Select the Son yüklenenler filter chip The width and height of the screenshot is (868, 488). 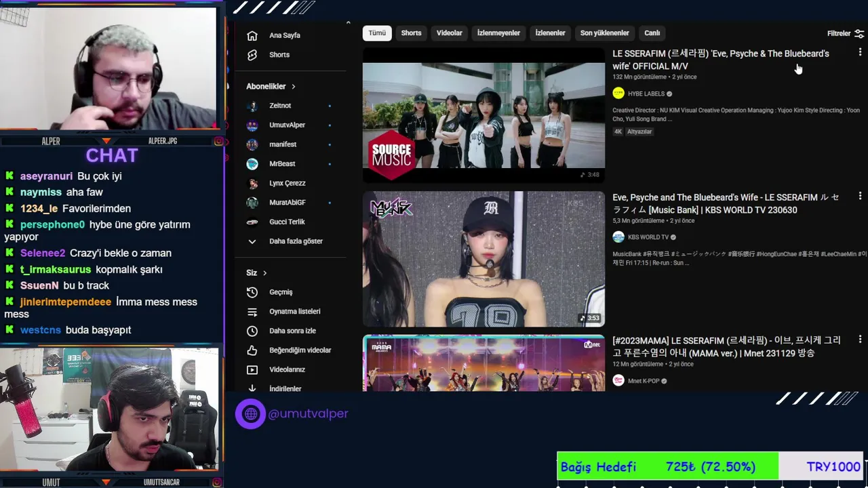click(605, 33)
